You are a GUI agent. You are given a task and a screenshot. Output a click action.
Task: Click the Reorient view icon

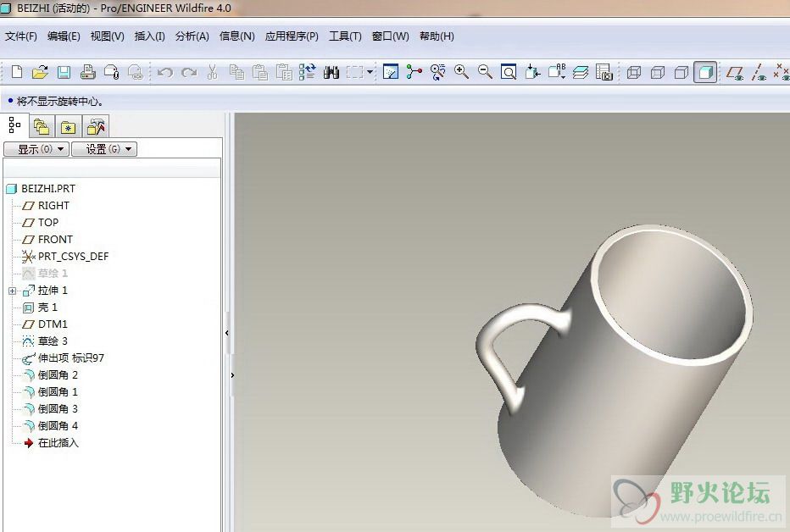[x=532, y=72]
